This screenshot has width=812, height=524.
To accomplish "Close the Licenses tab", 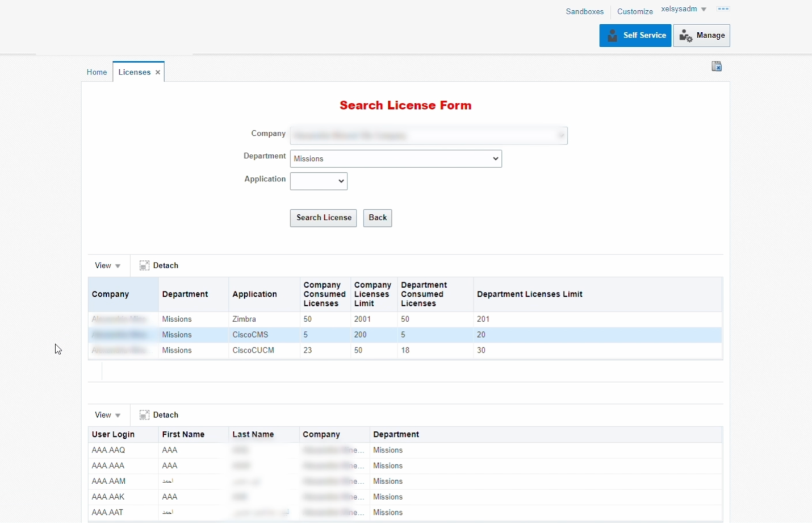I will click(157, 72).
